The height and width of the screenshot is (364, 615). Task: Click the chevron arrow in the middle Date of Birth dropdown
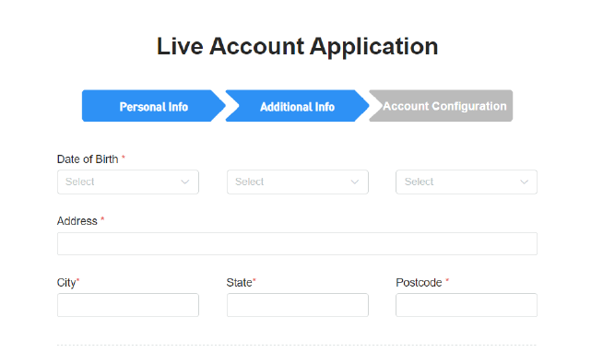(x=355, y=182)
